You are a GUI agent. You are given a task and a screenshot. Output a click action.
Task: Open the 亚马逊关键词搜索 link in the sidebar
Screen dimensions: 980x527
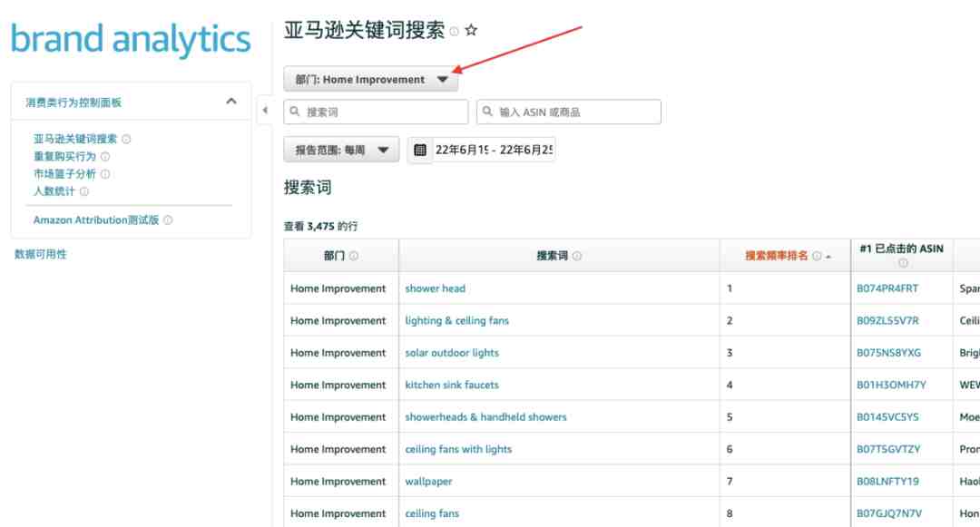coord(75,140)
